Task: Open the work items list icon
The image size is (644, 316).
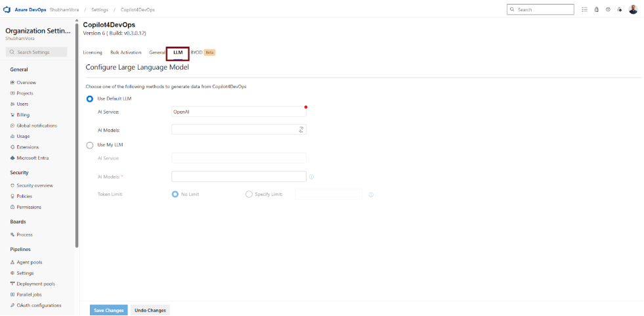Action: [x=584, y=10]
